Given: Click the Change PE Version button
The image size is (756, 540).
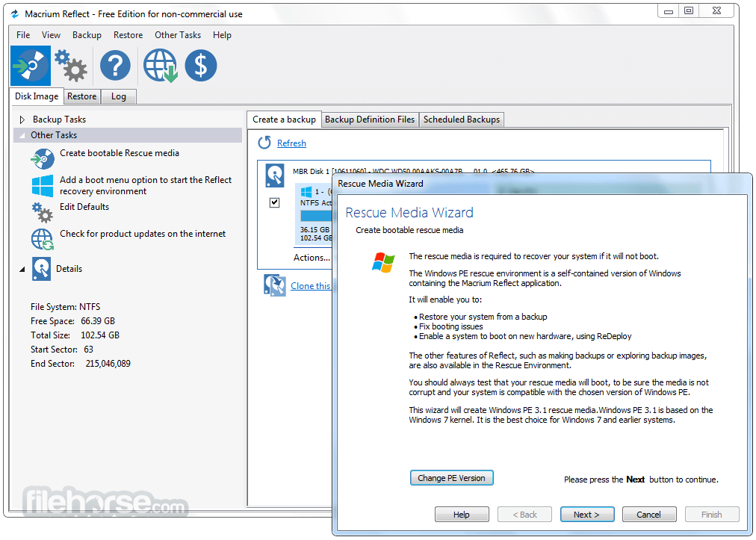Looking at the screenshot, I should (x=452, y=478).
